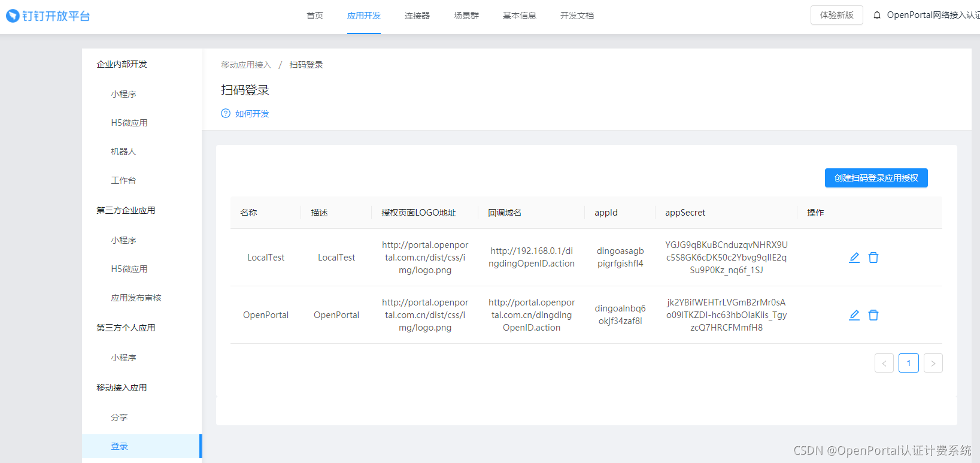Open the 连接器 tab
The height and width of the screenshot is (463, 980).
coord(417,16)
